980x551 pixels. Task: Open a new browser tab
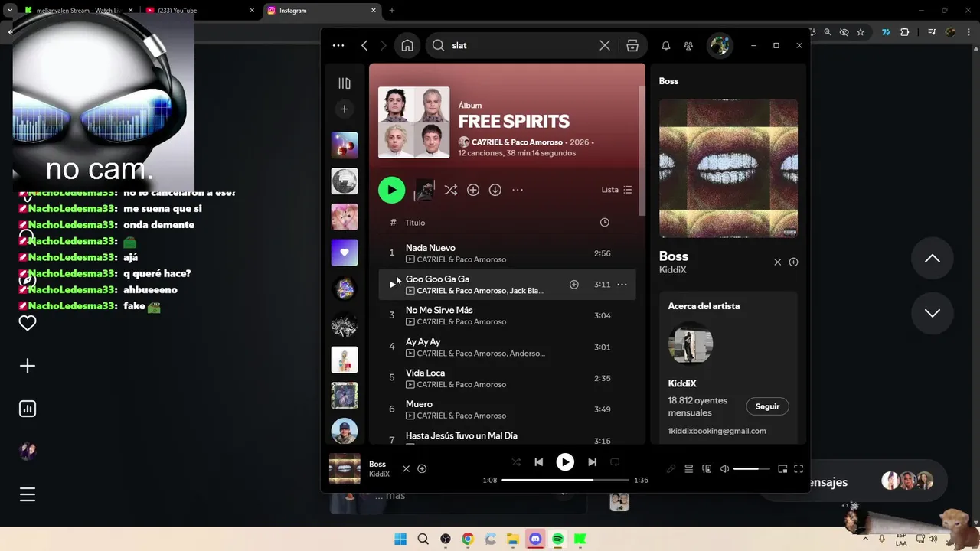pos(392,10)
